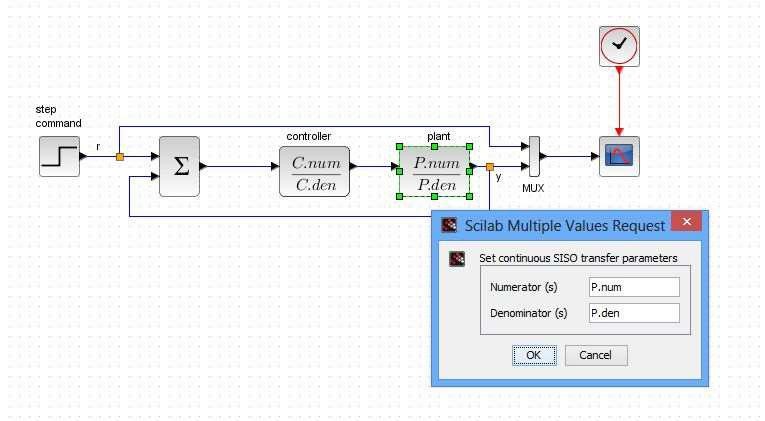Click the 'step command' label
Screen dimensions: 765x421
click(x=58, y=116)
